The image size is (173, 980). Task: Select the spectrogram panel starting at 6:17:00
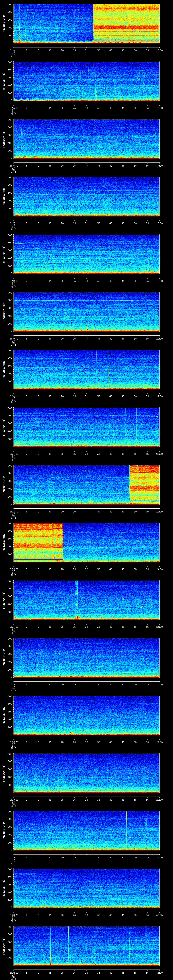point(87,197)
